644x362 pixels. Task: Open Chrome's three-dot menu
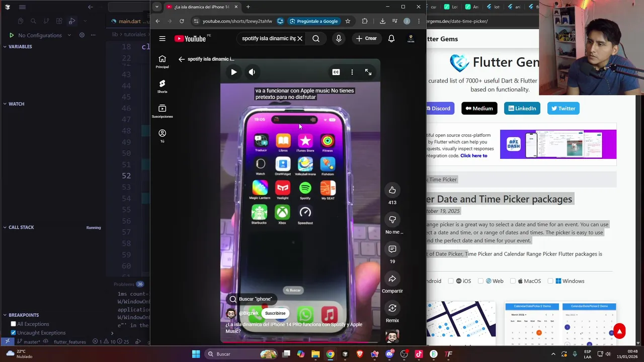click(x=419, y=21)
